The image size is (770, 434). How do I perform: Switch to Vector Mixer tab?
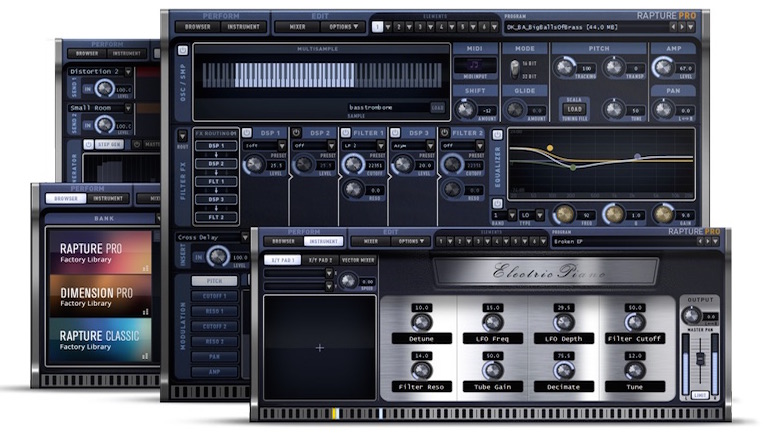tap(358, 260)
